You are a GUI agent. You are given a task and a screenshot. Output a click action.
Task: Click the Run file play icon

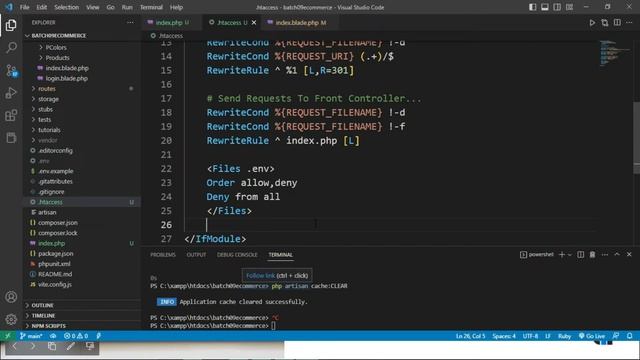pos(592,22)
